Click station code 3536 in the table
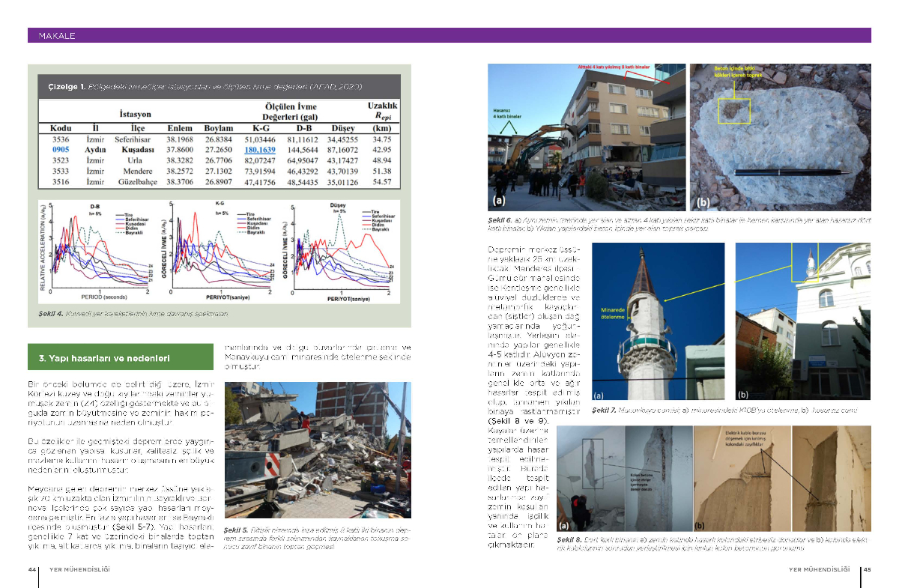This screenshot has height=588, width=899. (61, 139)
